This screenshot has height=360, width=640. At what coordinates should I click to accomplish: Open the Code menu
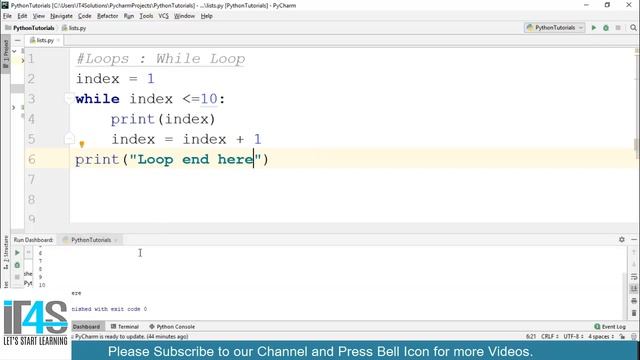click(84, 16)
